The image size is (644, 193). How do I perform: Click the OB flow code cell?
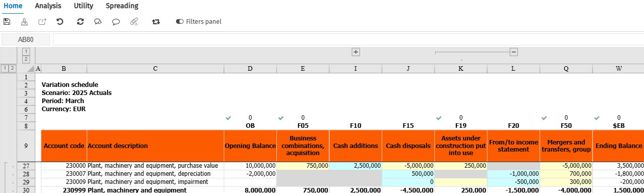(x=250, y=126)
